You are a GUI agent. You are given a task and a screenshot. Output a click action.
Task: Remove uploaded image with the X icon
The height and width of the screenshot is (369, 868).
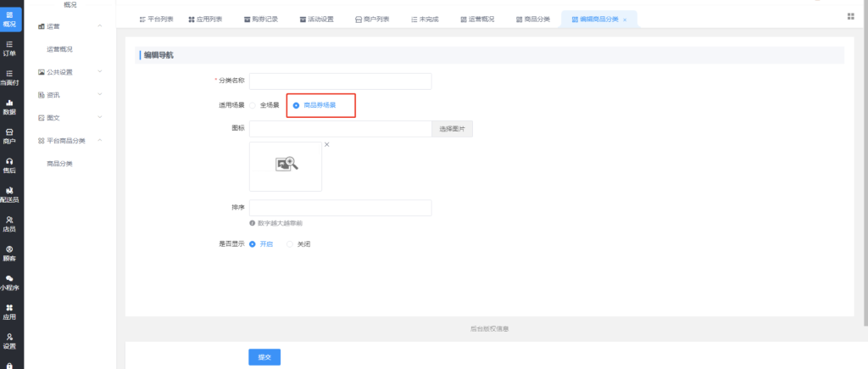click(326, 145)
